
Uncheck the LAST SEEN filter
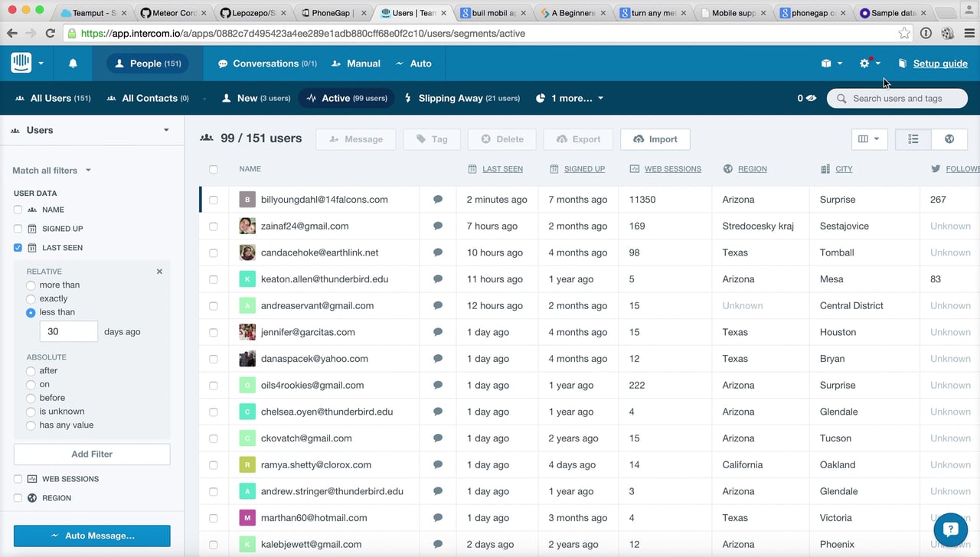click(18, 248)
